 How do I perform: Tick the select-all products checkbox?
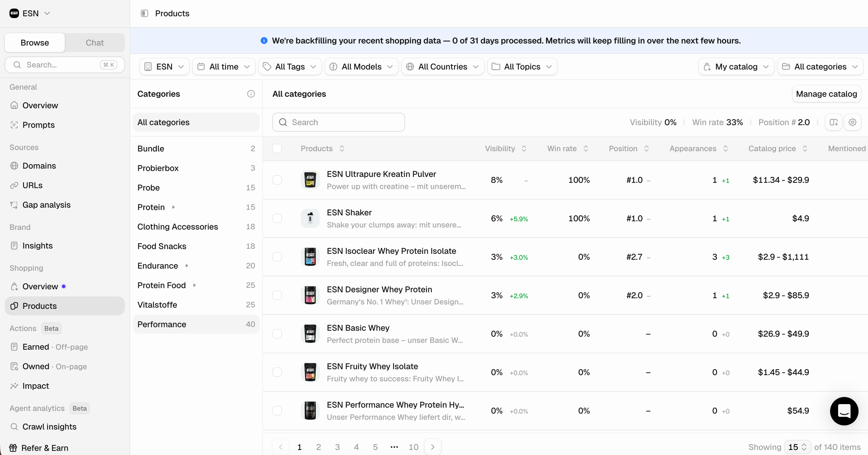(x=277, y=149)
